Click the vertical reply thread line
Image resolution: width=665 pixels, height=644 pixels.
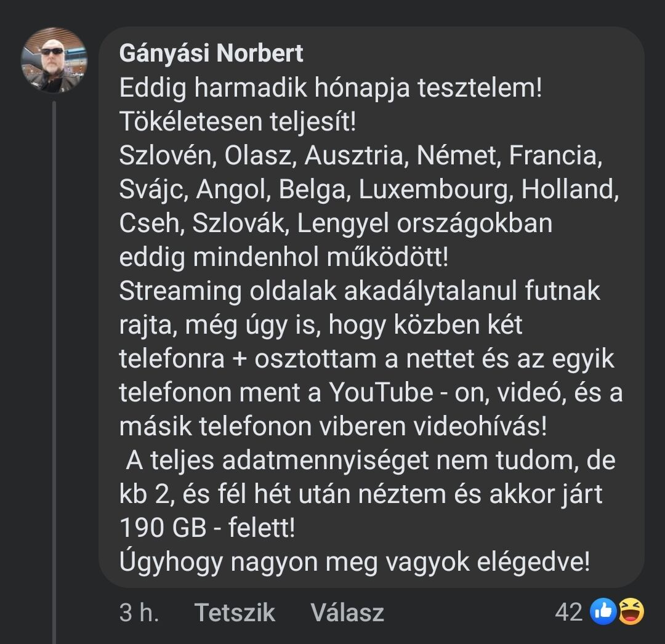click(55, 369)
